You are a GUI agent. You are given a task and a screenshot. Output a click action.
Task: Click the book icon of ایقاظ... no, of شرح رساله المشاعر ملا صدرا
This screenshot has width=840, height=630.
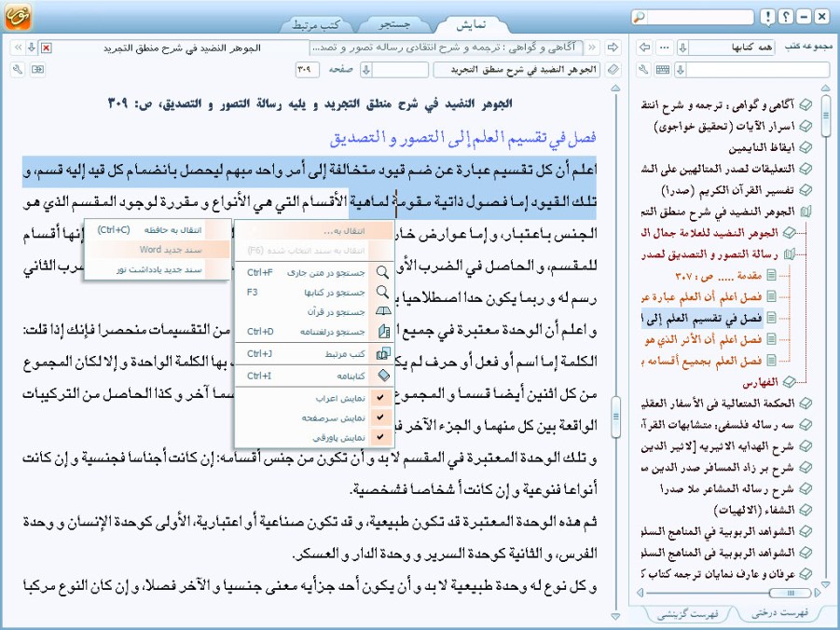806,488
